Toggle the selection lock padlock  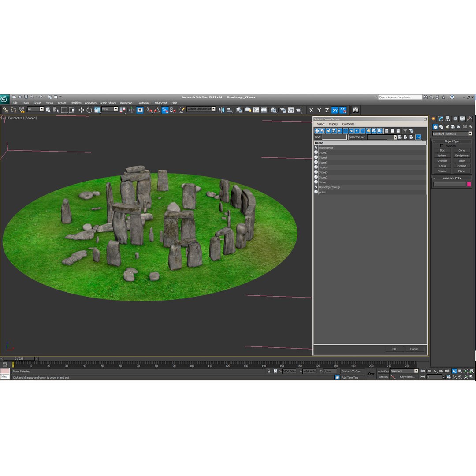coord(269,371)
